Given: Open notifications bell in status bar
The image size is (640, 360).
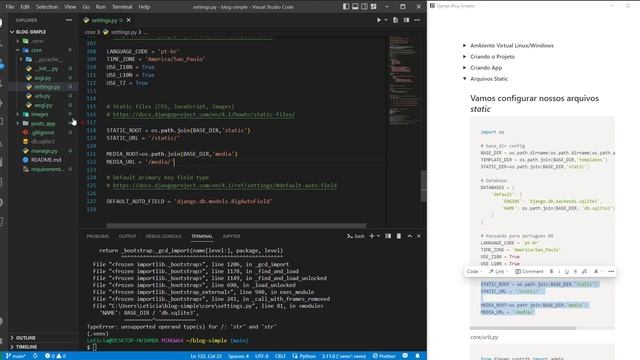Looking at the screenshot, I should 418,356.
